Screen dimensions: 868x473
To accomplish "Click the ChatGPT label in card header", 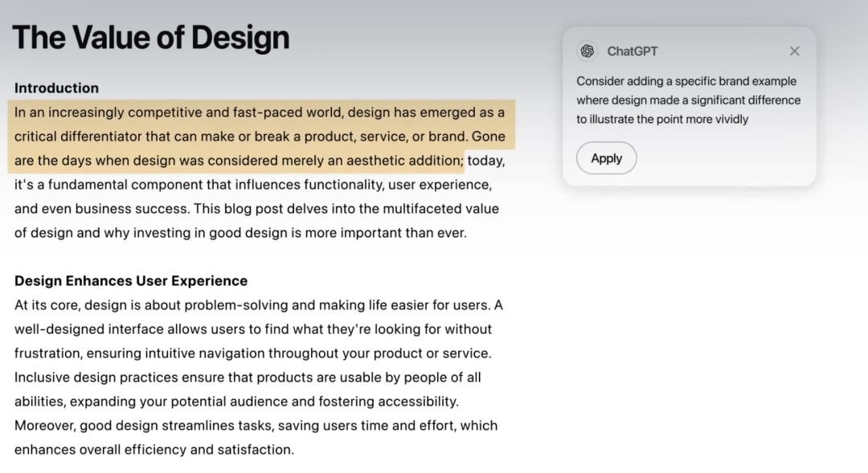I will click(x=633, y=51).
